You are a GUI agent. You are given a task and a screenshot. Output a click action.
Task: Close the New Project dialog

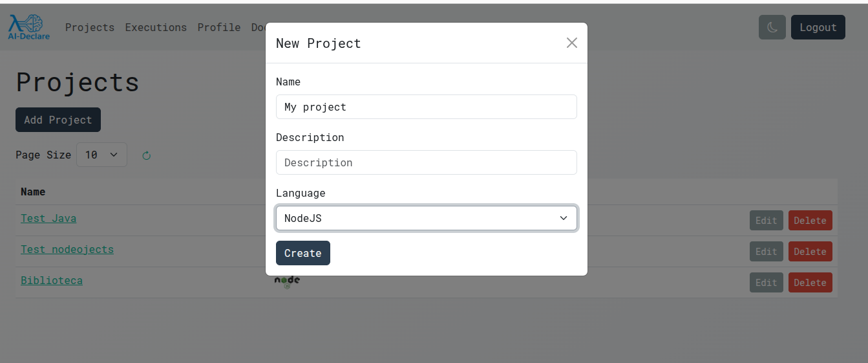pyautogui.click(x=571, y=43)
